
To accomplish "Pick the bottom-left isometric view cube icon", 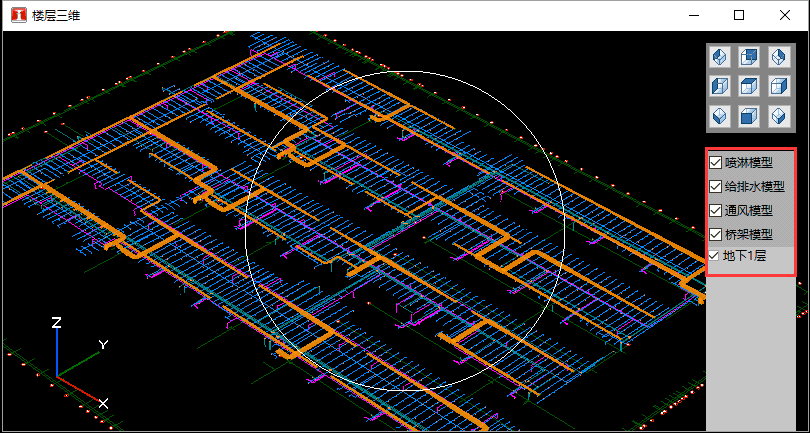I will click(720, 116).
